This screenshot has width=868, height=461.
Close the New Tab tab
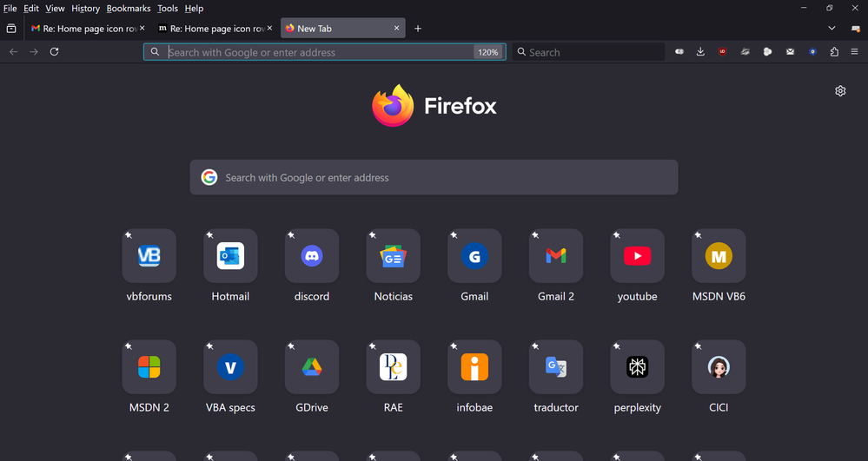tap(396, 29)
